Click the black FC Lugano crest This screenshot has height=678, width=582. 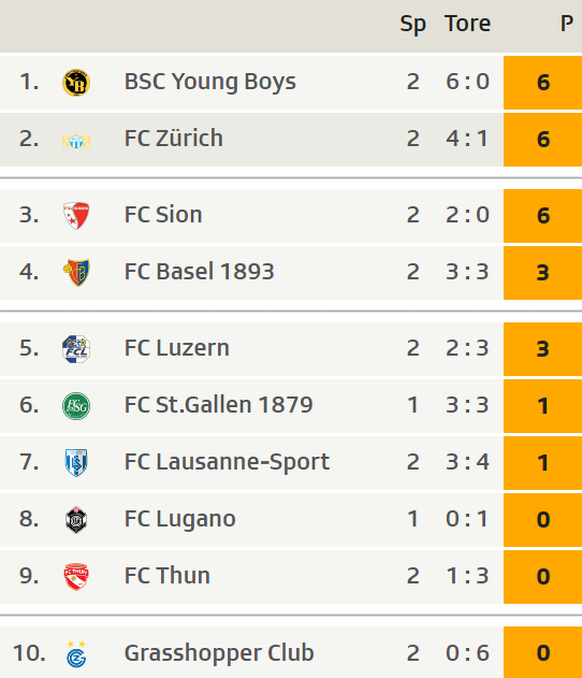tap(76, 520)
